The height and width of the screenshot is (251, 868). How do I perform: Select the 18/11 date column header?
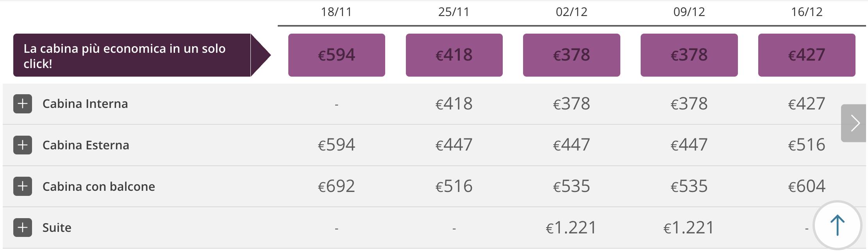[337, 12]
